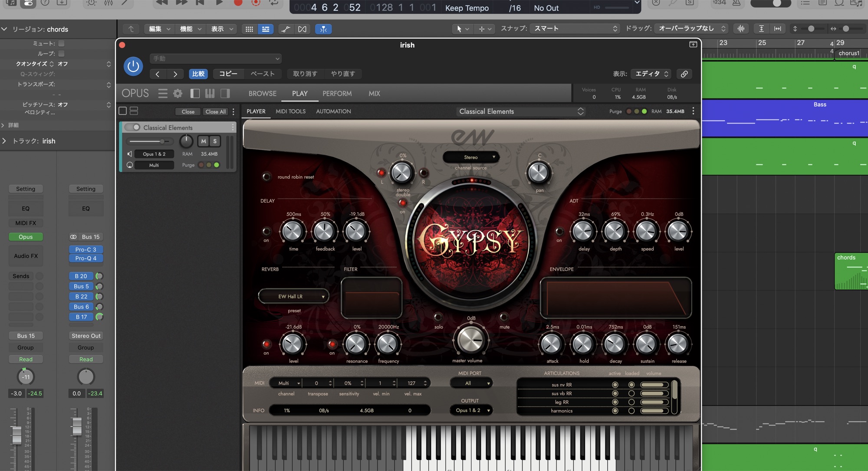Expand the トラック: irish section
The width and height of the screenshot is (868, 471).
click(x=4, y=141)
